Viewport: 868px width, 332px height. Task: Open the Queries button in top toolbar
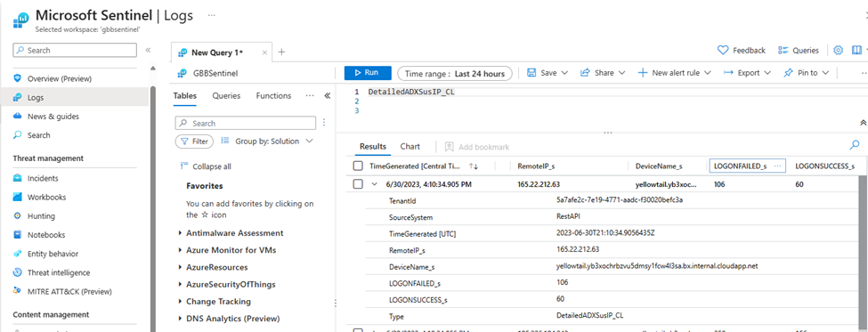(x=799, y=51)
